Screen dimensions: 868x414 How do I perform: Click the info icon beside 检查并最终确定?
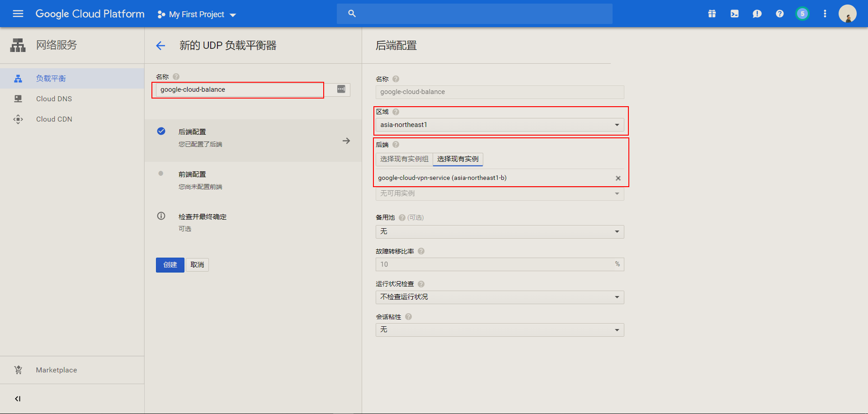(161, 216)
